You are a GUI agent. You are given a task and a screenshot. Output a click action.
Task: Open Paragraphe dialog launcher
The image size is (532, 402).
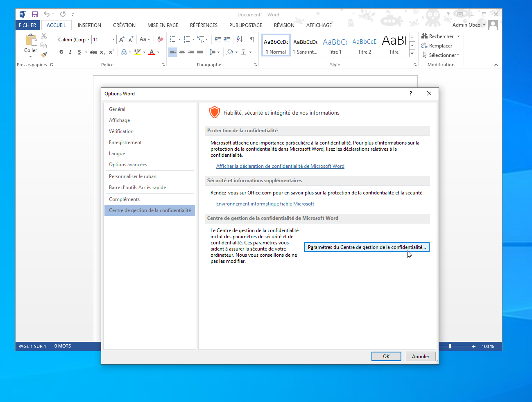255,65
